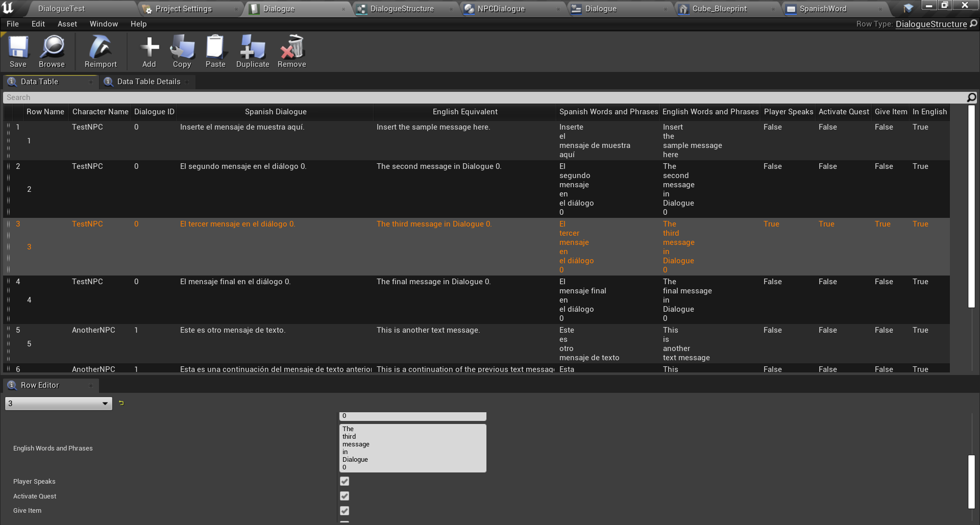Sort by Dialogue ID column header

coord(154,112)
